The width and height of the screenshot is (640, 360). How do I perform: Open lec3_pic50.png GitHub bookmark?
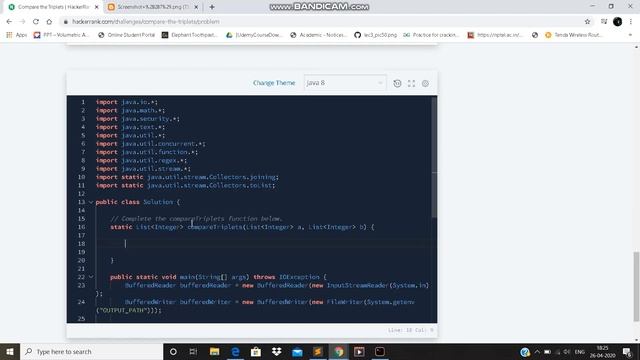coord(376,35)
